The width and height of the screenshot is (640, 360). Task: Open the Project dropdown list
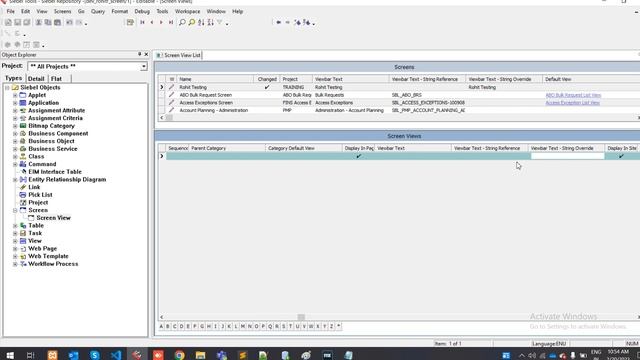tap(144, 67)
